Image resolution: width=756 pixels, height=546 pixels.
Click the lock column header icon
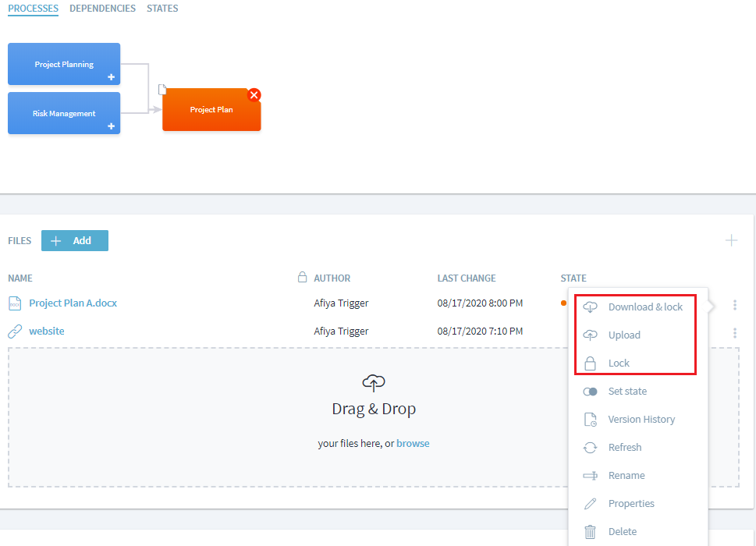click(x=303, y=278)
